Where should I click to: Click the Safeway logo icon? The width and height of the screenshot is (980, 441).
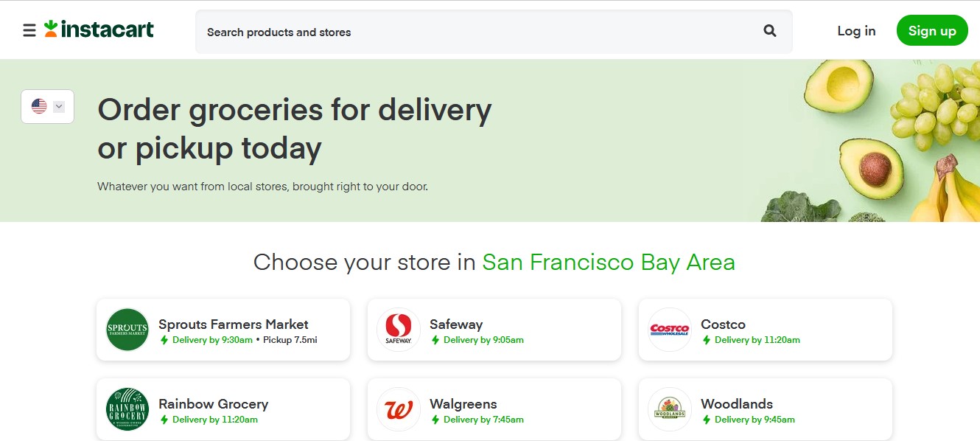tap(398, 330)
